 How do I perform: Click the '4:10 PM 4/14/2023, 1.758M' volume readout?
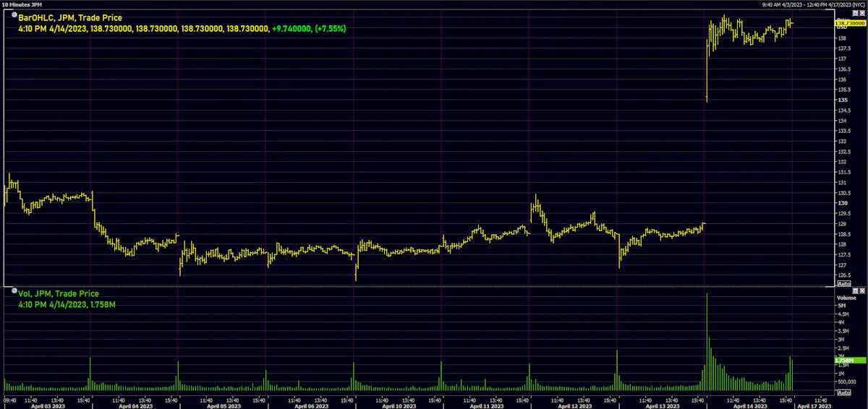[x=67, y=305]
